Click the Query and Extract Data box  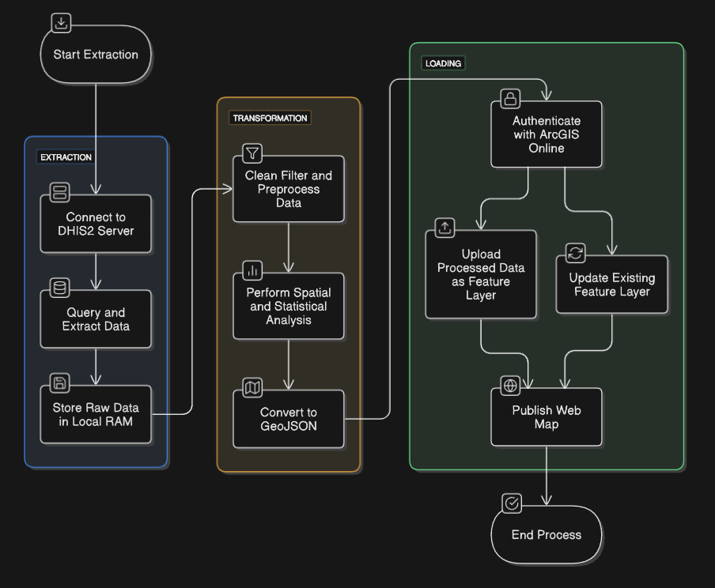tap(96, 320)
